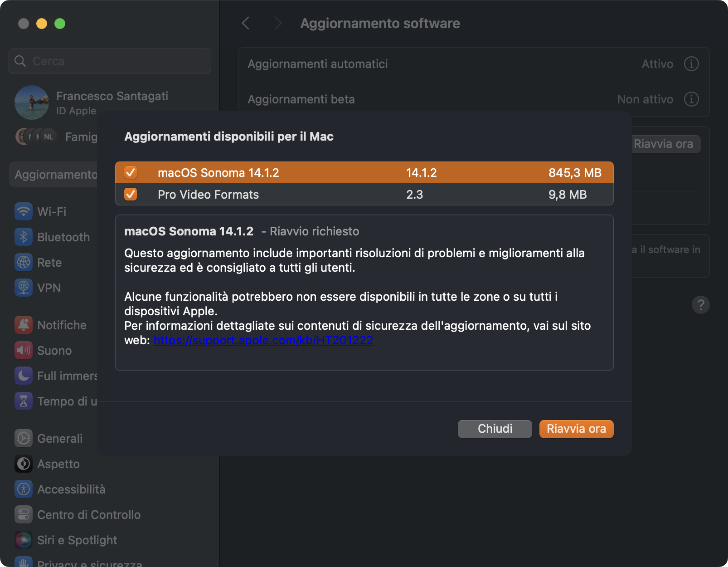Open the support.apple.com HT201222 link
This screenshot has height=567, width=728.
[263, 340]
